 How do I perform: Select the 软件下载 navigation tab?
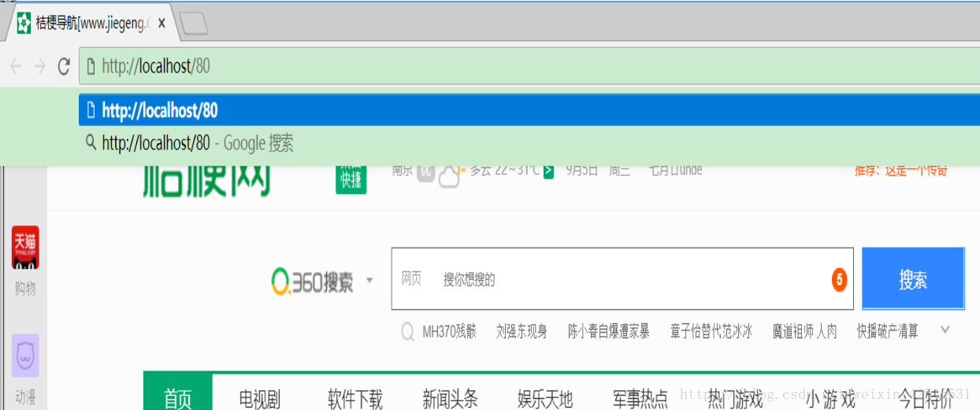coord(355,397)
